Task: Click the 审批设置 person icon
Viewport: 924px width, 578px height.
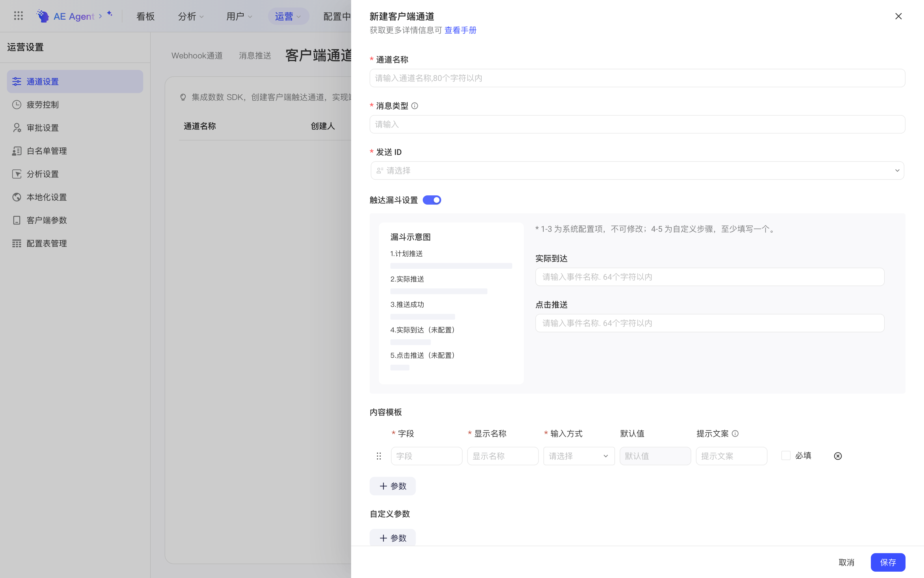Action: pyautogui.click(x=16, y=128)
